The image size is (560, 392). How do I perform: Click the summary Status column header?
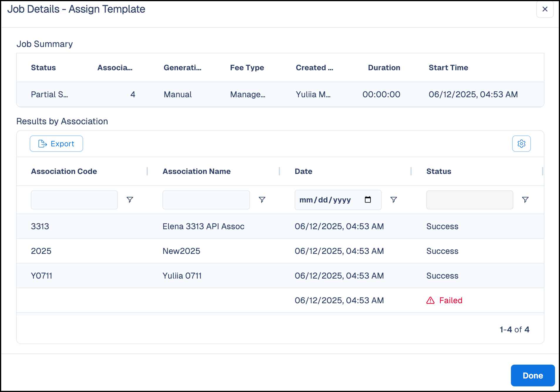point(43,68)
